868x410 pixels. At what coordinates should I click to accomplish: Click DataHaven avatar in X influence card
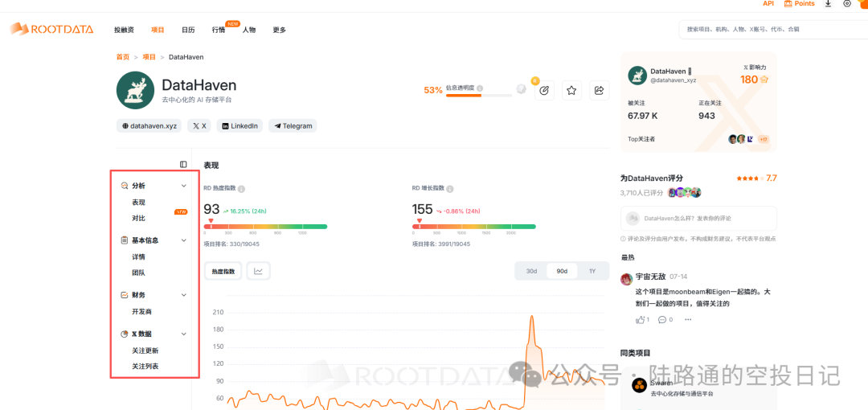pos(637,76)
